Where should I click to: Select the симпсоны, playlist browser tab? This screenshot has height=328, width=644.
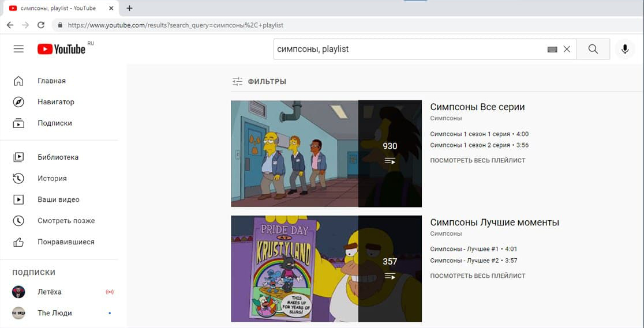pyautogui.click(x=59, y=8)
